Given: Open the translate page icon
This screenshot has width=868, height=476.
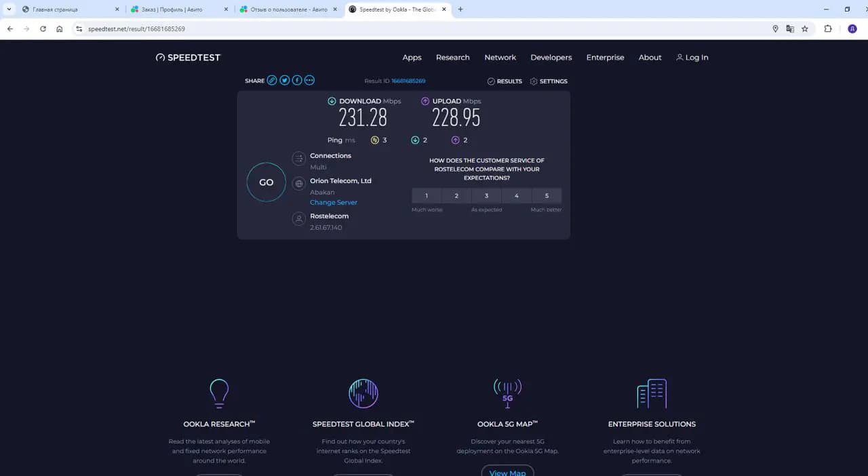Looking at the screenshot, I should pyautogui.click(x=790, y=29).
